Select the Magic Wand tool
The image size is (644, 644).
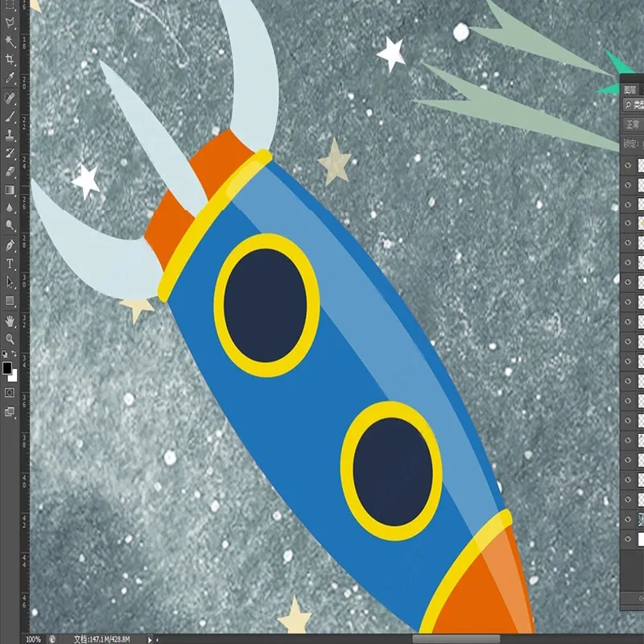click(x=10, y=41)
